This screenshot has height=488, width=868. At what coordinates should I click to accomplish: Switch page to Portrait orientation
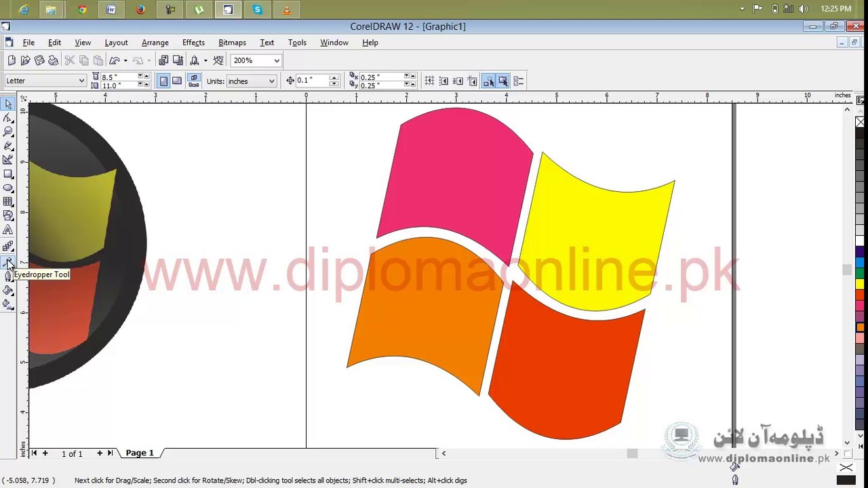[163, 81]
